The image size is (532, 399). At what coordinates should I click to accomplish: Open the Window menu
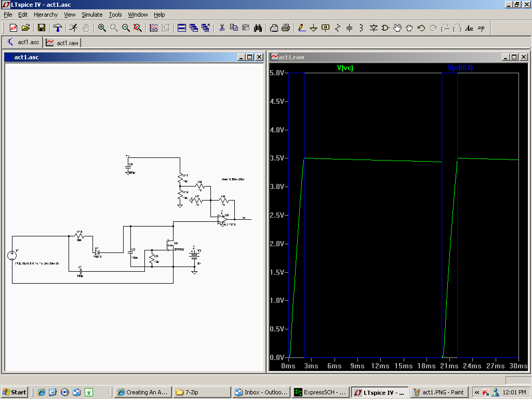pos(138,15)
